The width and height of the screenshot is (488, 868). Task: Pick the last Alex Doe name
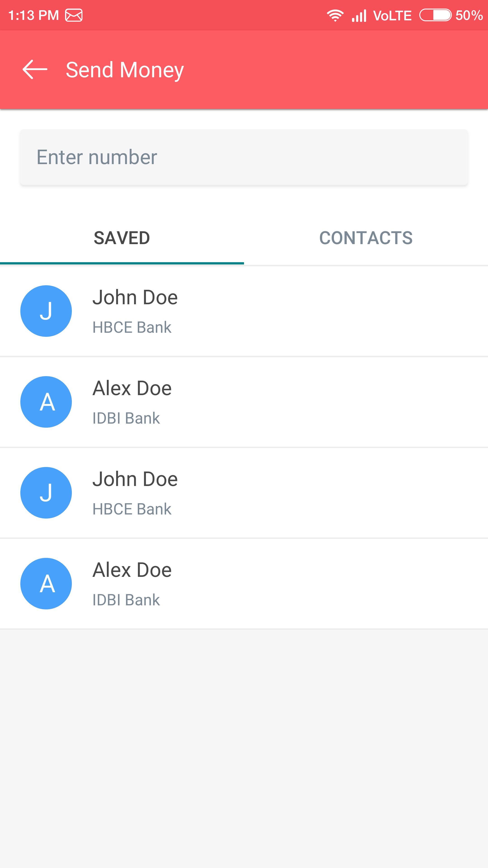click(132, 570)
